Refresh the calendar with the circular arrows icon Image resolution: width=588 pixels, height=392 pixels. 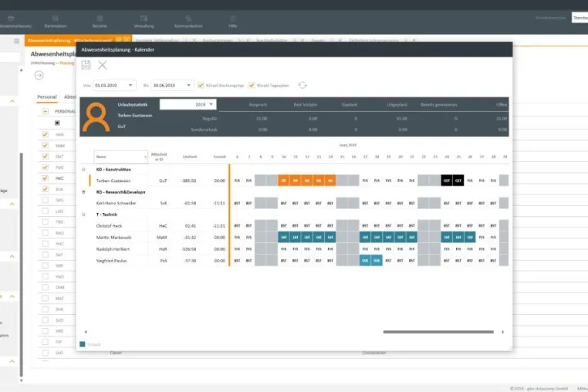click(302, 85)
